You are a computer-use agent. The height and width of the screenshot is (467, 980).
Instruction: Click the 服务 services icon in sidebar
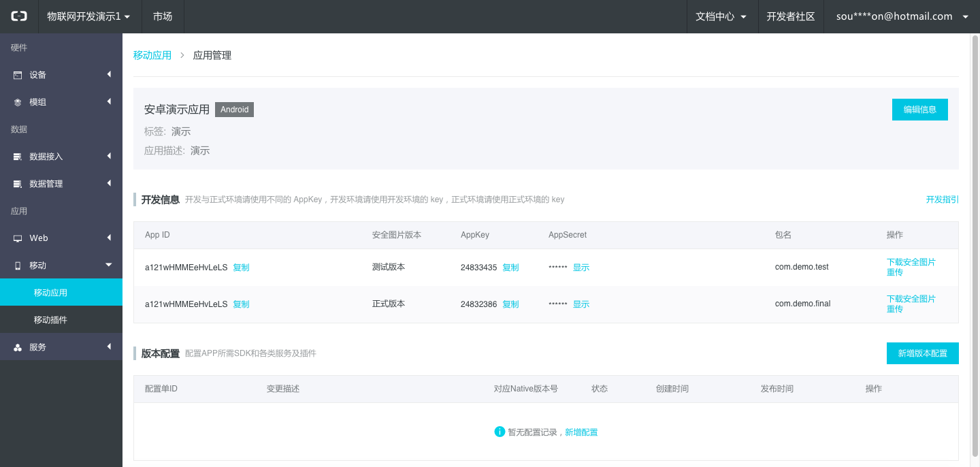point(18,347)
